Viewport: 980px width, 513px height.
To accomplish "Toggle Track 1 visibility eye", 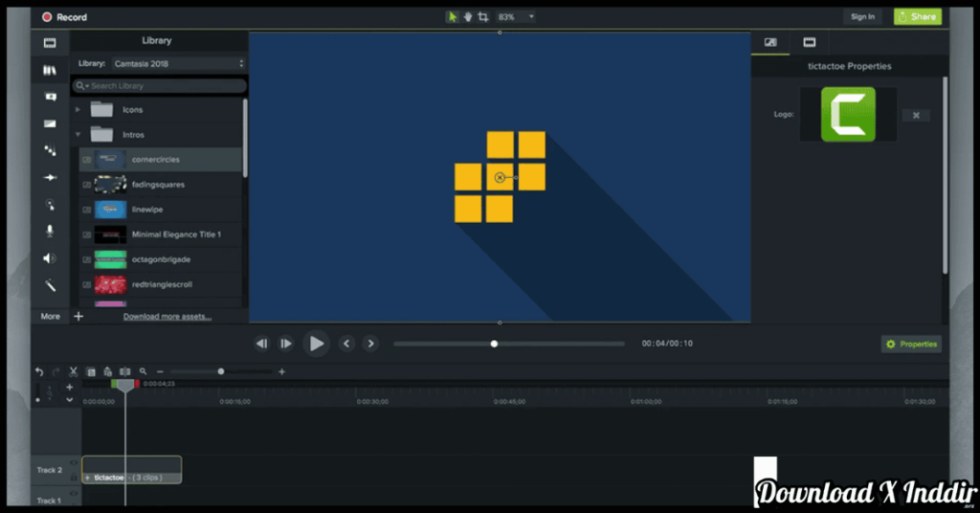I will tap(74, 494).
